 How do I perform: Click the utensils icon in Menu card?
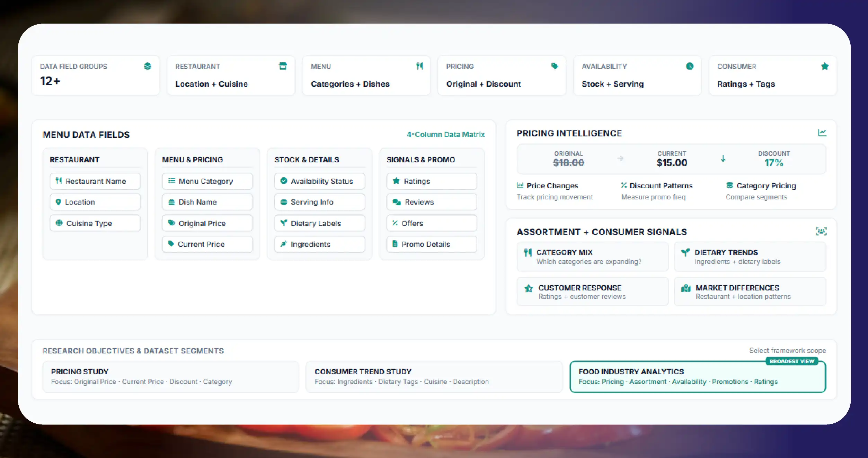pyautogui.click(x=419, y=66)
